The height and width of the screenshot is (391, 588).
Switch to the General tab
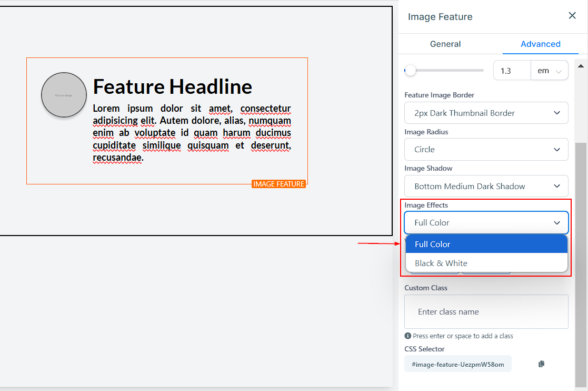tap(445, 44)
